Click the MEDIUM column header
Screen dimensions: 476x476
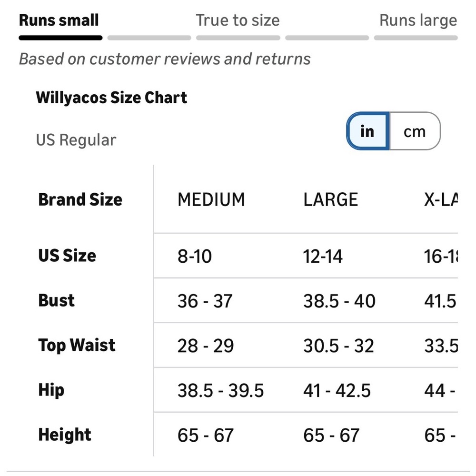[211, 200]
